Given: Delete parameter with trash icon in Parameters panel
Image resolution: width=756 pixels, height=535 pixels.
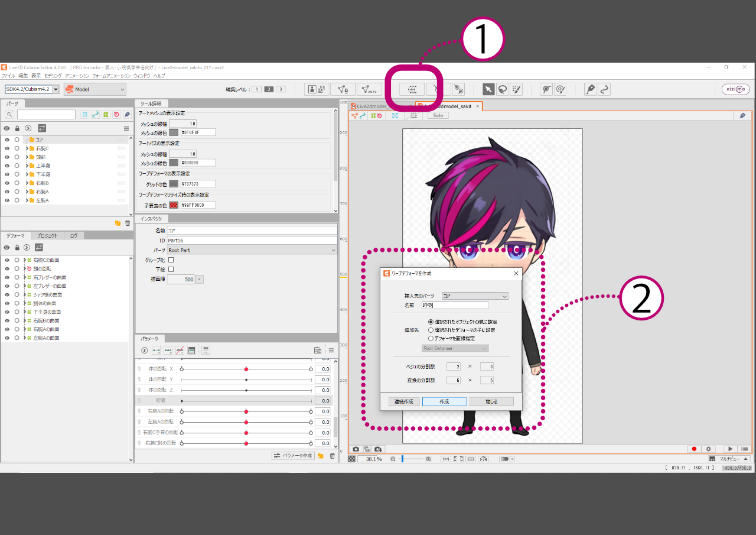Looking at the screenshot, I should pyautogui.click(x=332, y=456).
